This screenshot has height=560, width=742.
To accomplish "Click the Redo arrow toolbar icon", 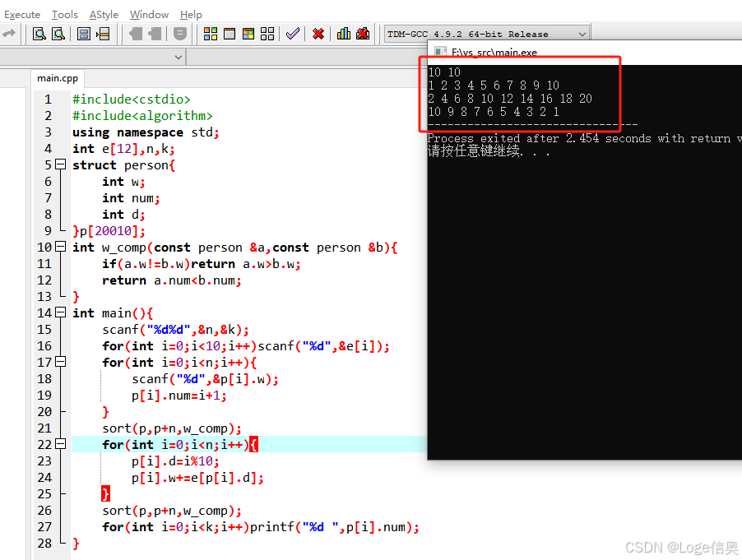I will (x=9, y=33).
